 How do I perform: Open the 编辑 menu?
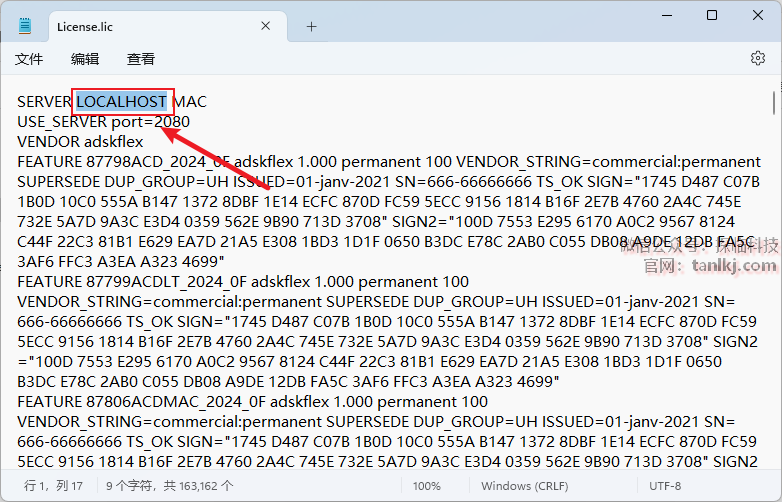coord(85,59)
